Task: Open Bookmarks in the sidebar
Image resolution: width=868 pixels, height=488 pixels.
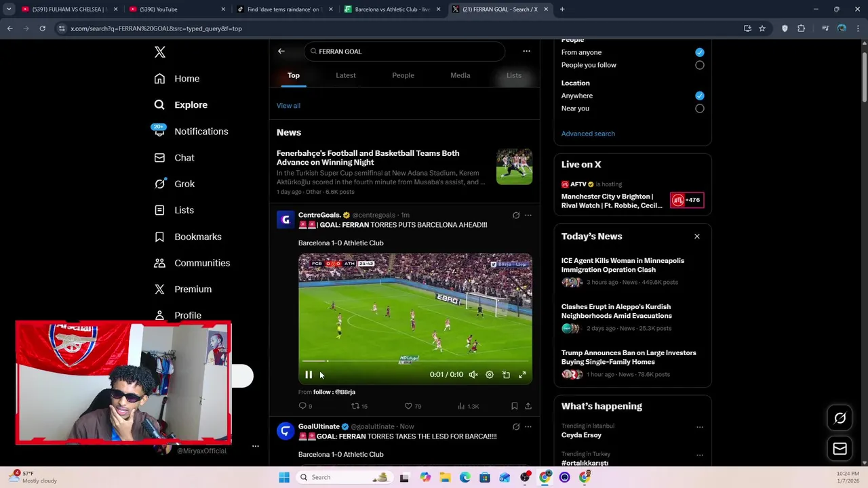Action: click(x=188, y=237)
